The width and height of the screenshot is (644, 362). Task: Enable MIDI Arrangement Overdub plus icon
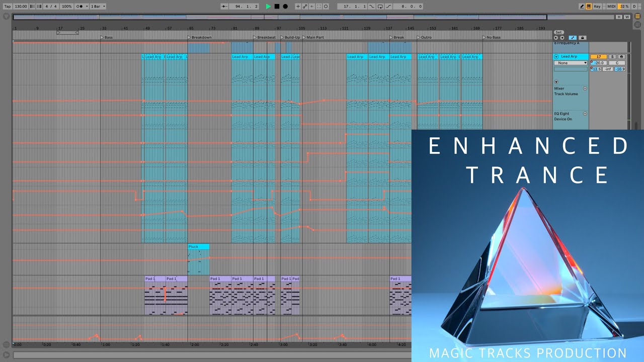pyautogui.click(x=298, y=7)
